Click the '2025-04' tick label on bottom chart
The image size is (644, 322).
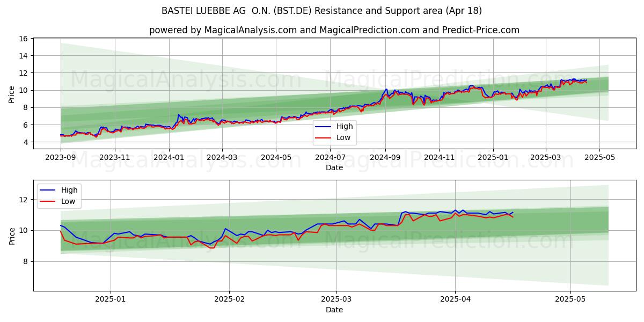[x=455, y=300]
